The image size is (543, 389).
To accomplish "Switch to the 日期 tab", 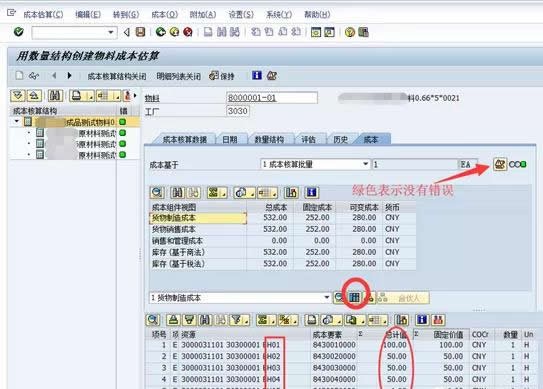I will click(230, 140).
